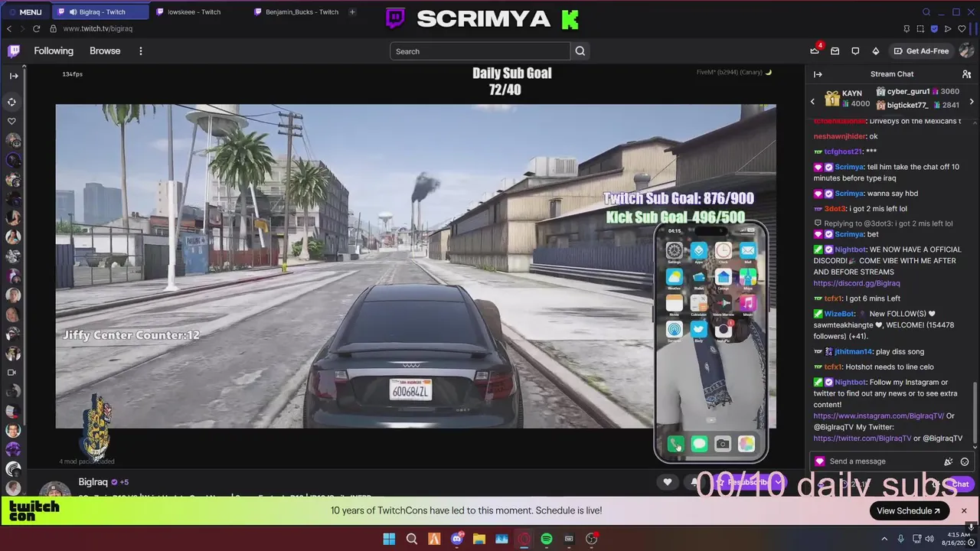Open the three-dot More menu beside Browse
The image size is (980, 551).
tap(140, 51)
